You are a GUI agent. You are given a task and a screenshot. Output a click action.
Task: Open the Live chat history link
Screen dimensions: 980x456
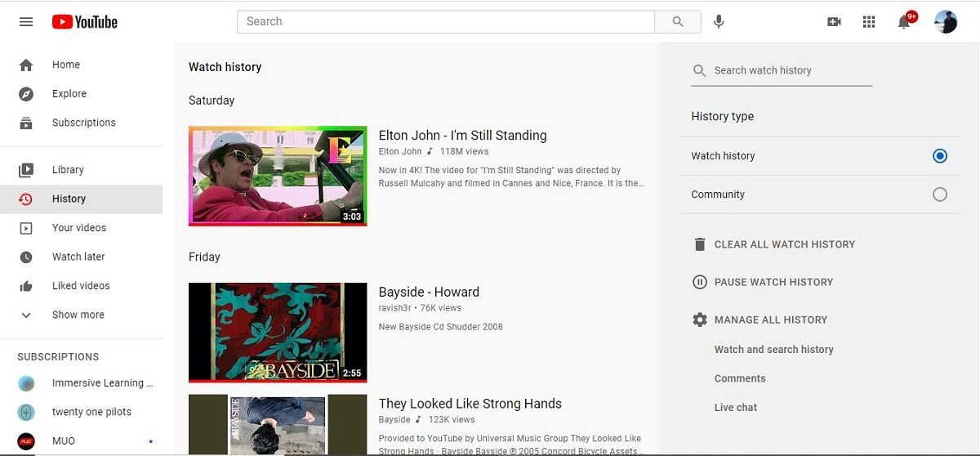click(x=736, y=408)
